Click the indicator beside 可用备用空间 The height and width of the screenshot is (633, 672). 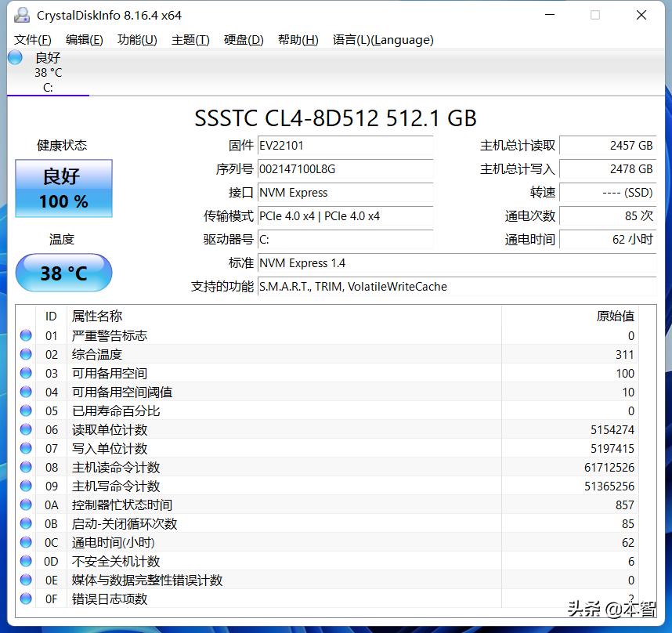pyautogui.click(x=25, y=373)
